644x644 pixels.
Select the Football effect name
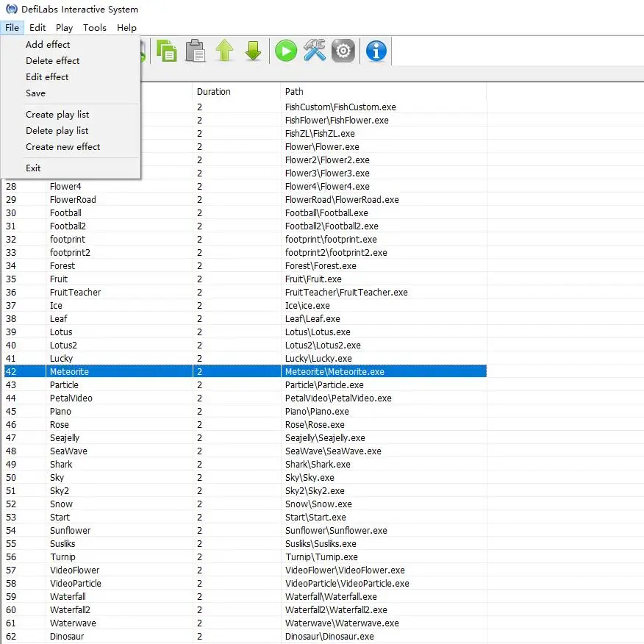(65, 212)
